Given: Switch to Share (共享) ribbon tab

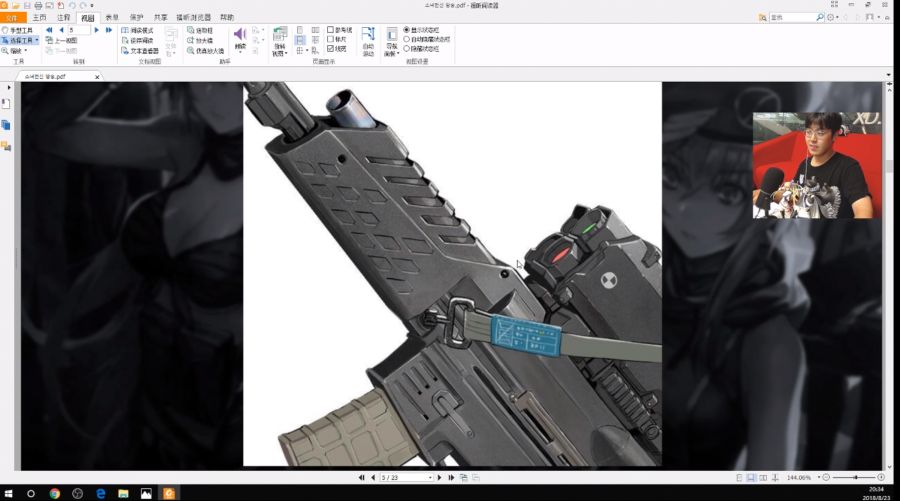Looking at the screenshot, I should pos(161,18).
